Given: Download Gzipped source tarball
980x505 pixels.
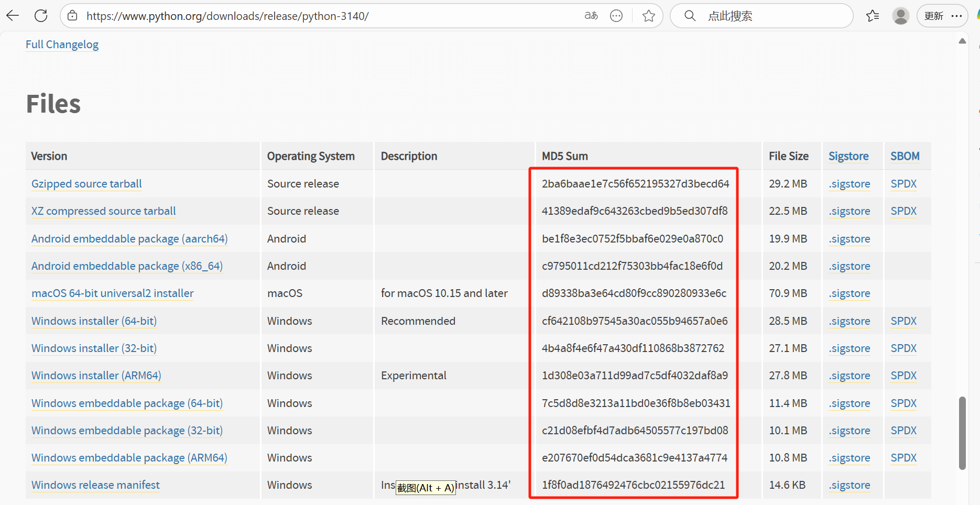Looking at the screenshot, I should pos(86,184).
